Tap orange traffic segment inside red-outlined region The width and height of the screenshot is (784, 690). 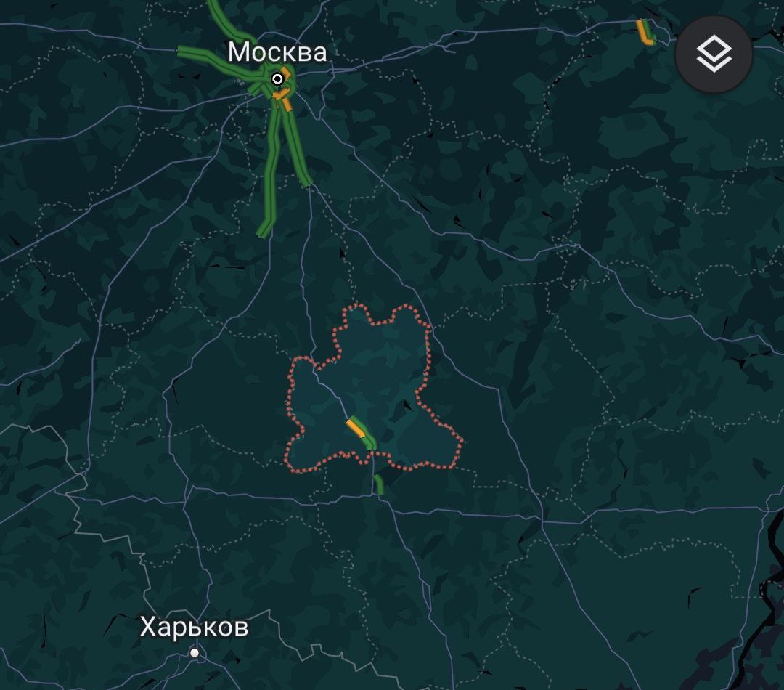click(x=355, y=429)
